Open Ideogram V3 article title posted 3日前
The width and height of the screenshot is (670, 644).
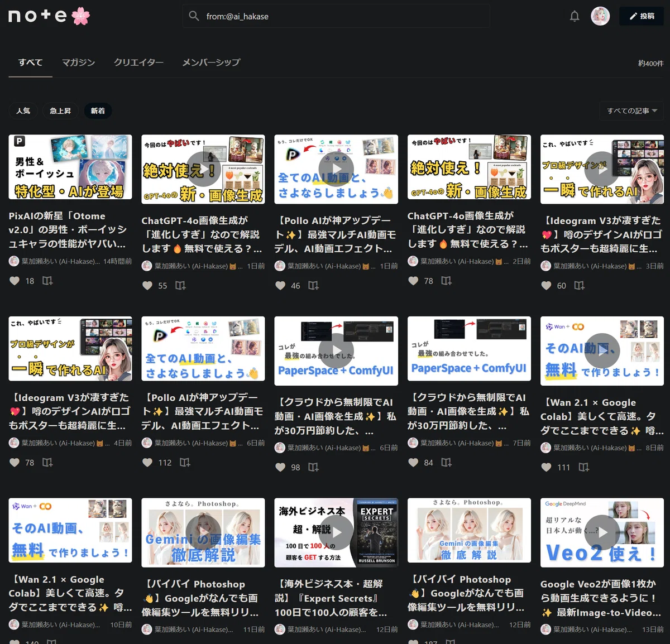click(x=602, y=234)
